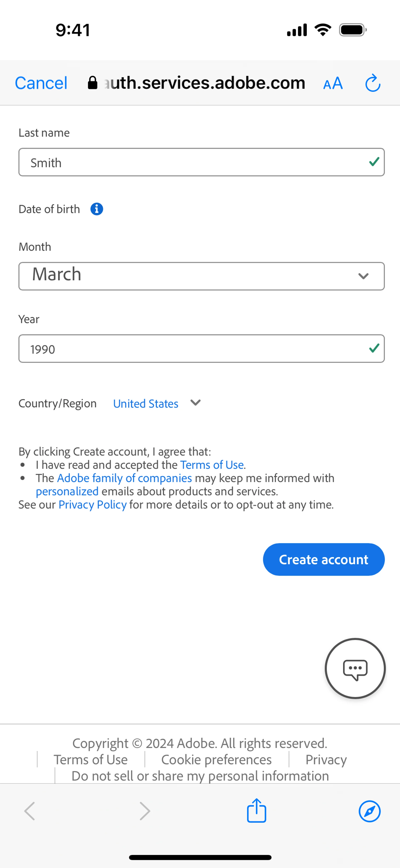This screenshot has height=868, width=400.
Task: Tap Cancel in the browser bar
Action: click(x=41, y=83)
